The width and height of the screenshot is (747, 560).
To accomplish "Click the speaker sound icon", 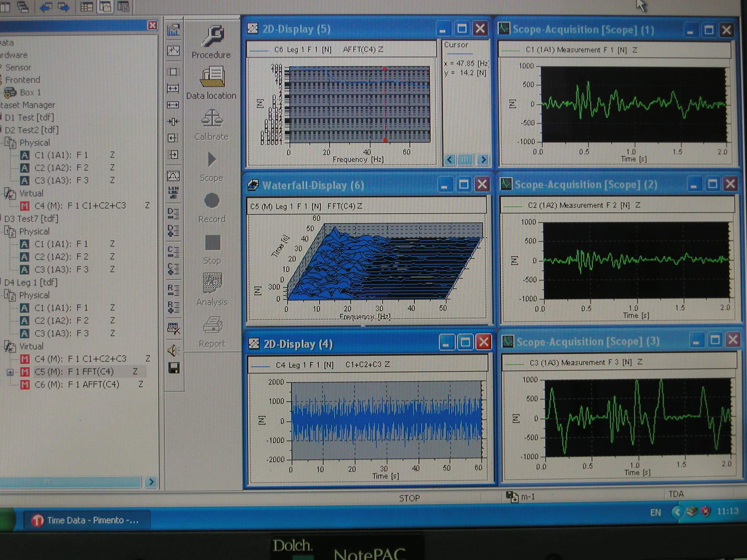I will click(174, 350).
